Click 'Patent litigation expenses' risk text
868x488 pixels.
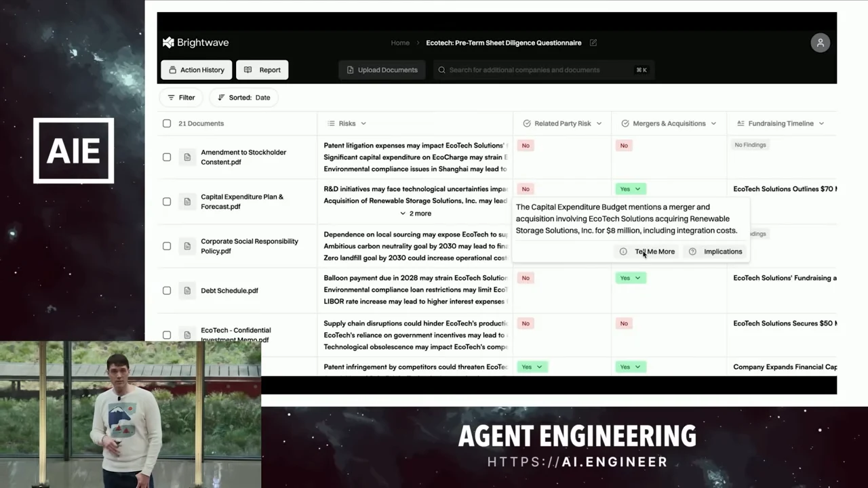coord(415,145)
